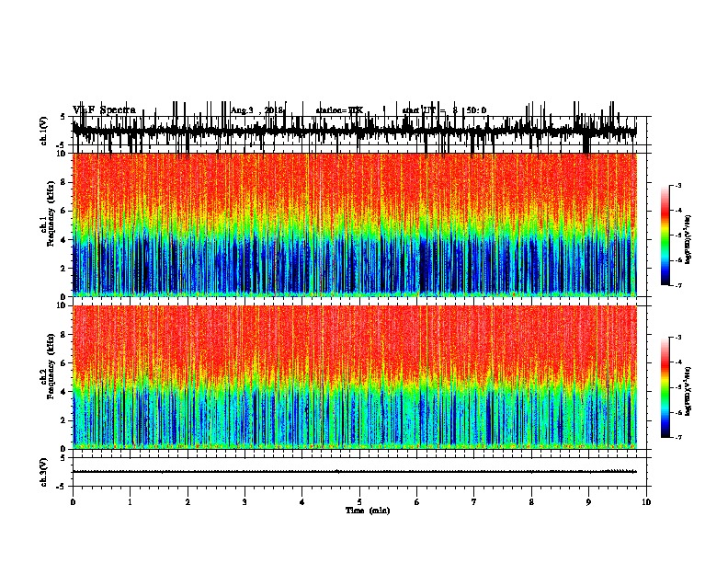Click the '-3' label on ch.2 color bar

[678, 338]
